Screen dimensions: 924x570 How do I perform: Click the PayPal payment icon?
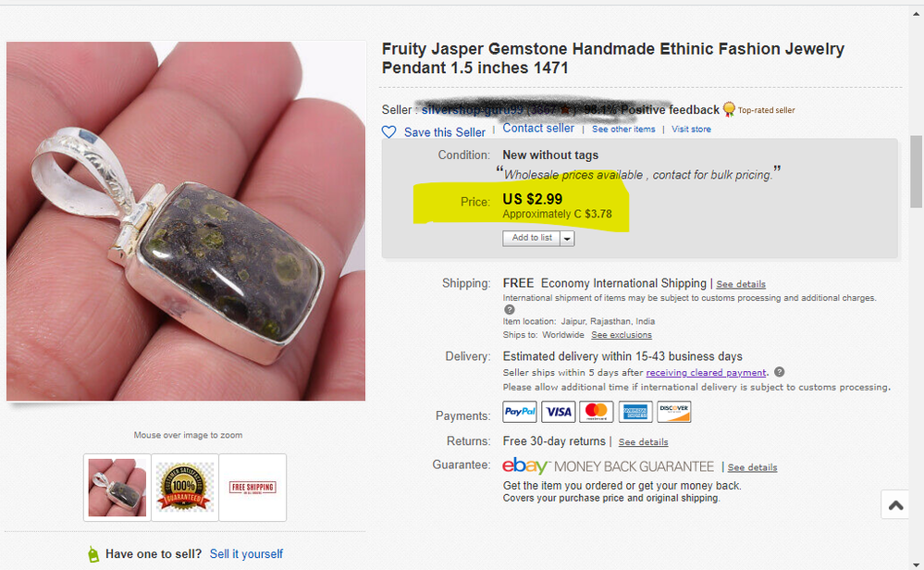(520, 412)
